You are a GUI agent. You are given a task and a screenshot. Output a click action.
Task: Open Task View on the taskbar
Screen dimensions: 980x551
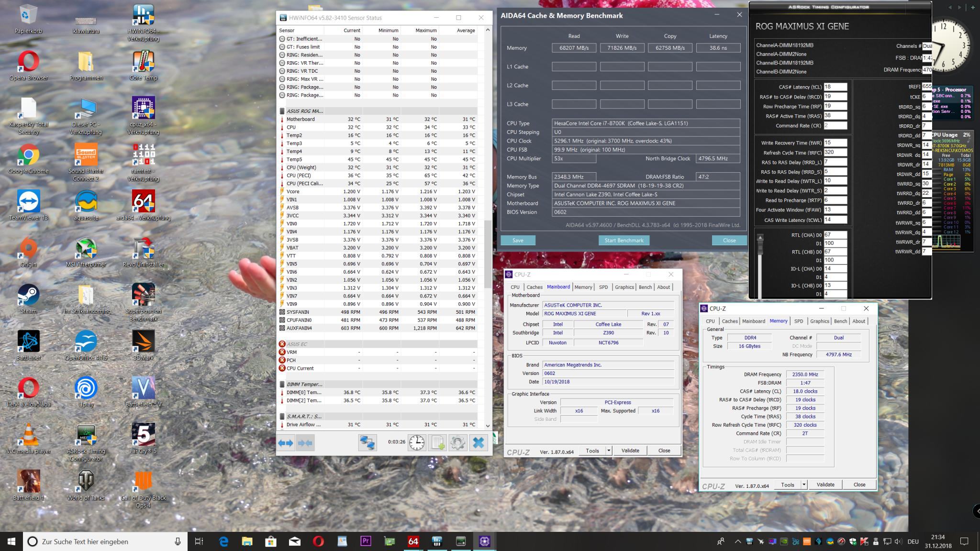(199, 541)
